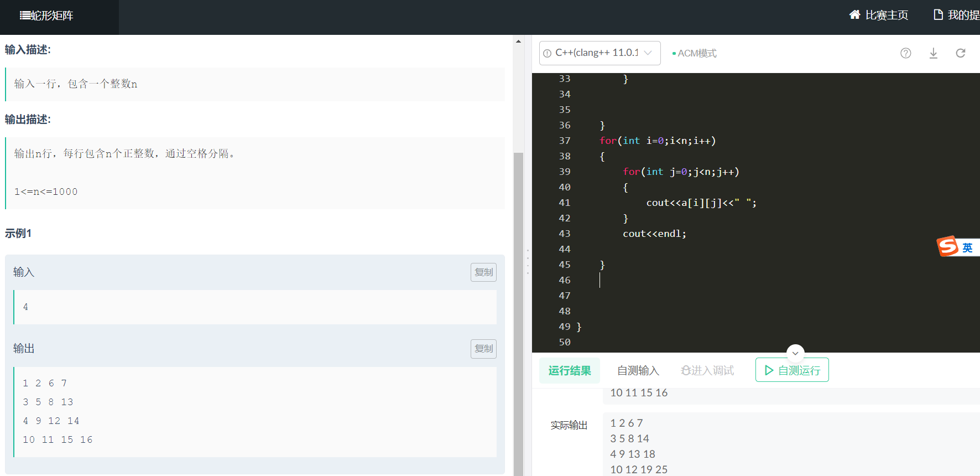Click the scroll-up arrow of problem panel
Screen dimensions: 980x476
518,42
